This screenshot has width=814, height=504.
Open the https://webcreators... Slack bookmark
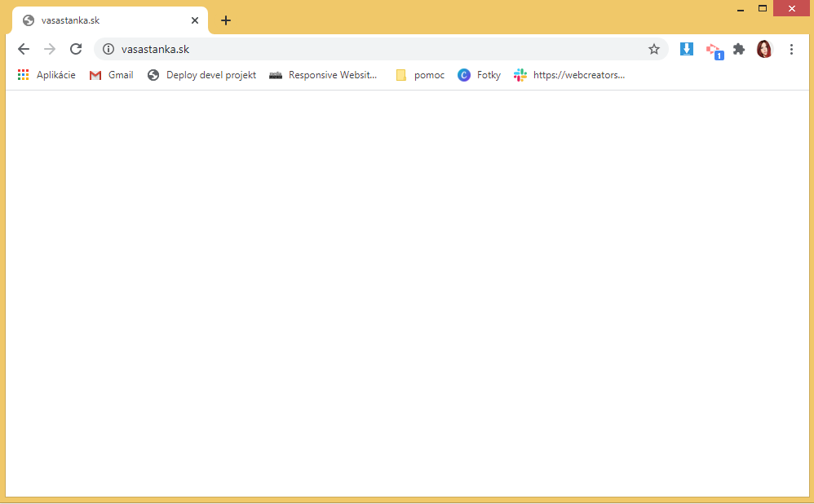pyautogui.click(x=569, y=75)
